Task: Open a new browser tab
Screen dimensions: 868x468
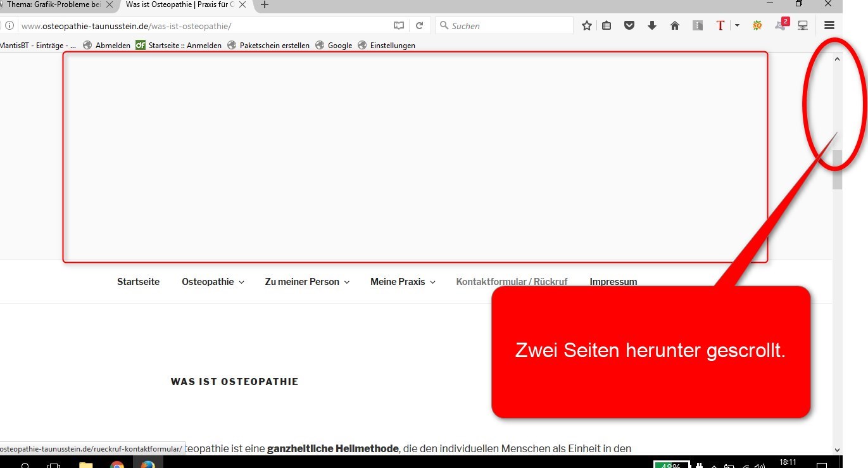Action: [x=265, y=5]
